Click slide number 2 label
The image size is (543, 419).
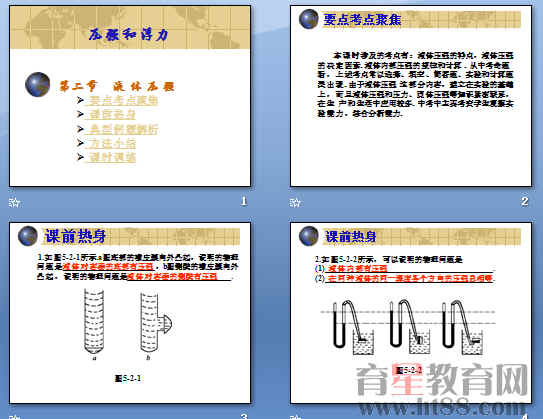tap(525, 201)
